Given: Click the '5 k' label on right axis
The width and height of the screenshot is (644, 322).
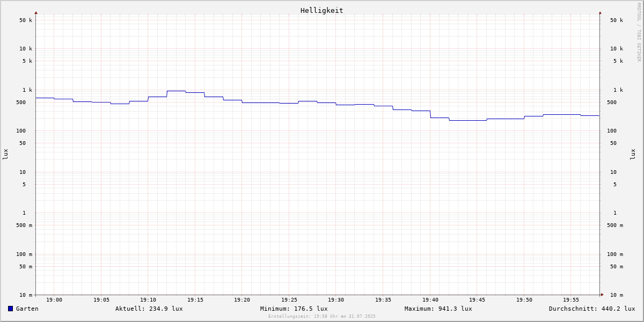Looking at the screenshot, I should click(x=618, y=61).
